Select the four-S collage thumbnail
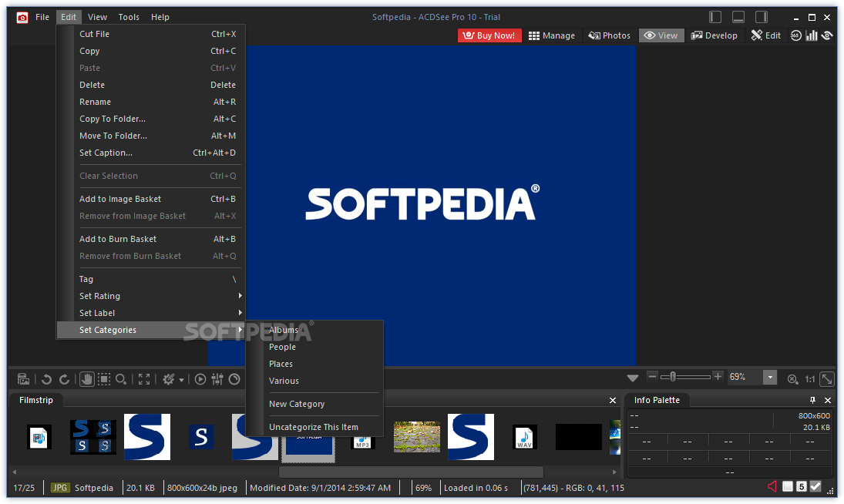Image resolution: width=844 pixels, height=504 pixels. pyautogui.click(x=93, y=437)
